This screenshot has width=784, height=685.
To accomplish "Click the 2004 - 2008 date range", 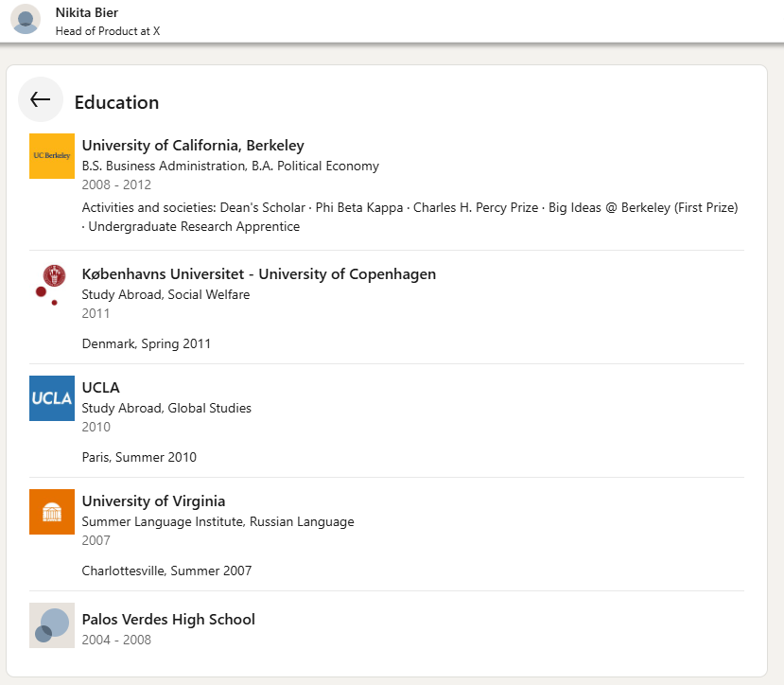I will tap(116, 640).
